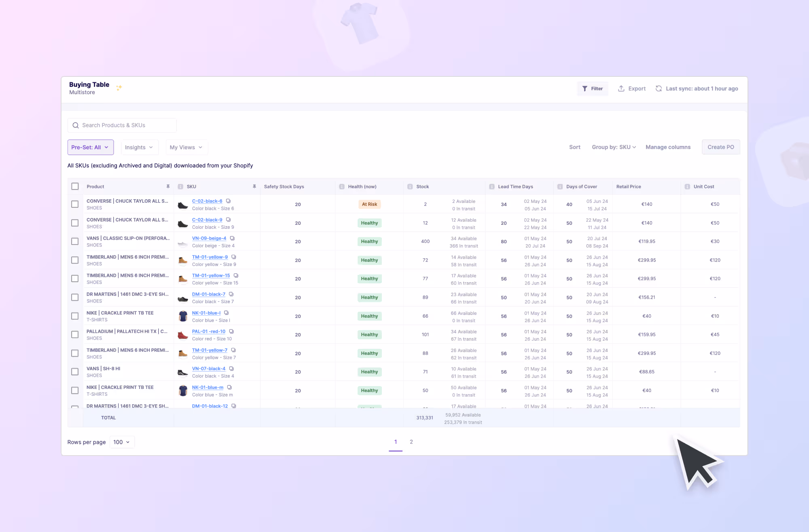Click info icon next to Health (now)
This screenshot has height=532, width=809.
coord(342,187)
